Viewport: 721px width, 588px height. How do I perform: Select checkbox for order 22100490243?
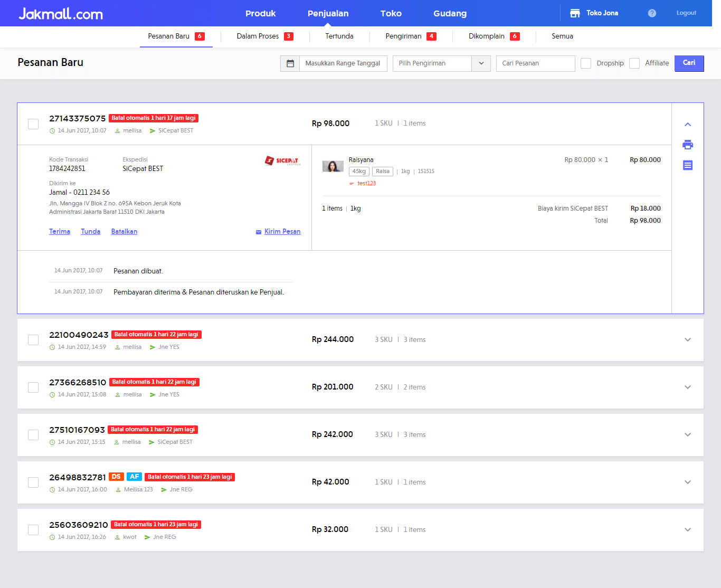33,340
